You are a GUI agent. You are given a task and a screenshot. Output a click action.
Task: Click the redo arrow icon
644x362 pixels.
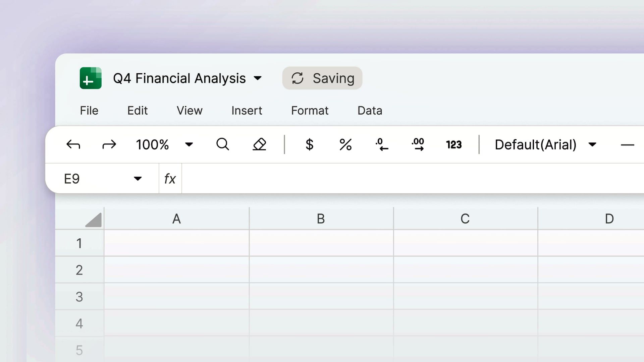pos(109,145)
